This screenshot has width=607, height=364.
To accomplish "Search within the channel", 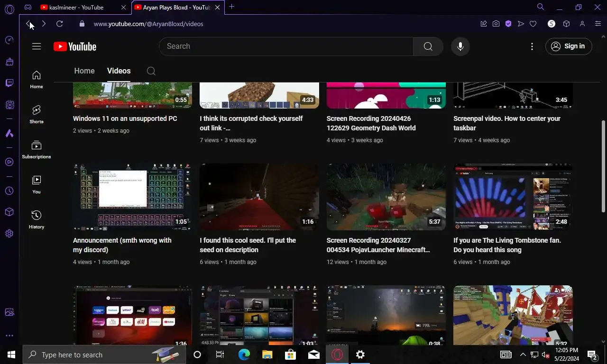I will tap(151, 71).
